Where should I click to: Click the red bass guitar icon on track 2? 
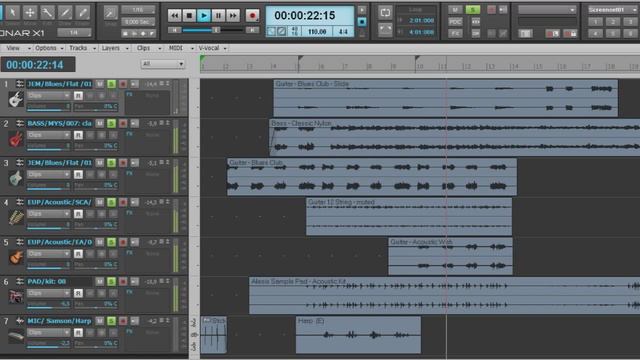(16, 139)
